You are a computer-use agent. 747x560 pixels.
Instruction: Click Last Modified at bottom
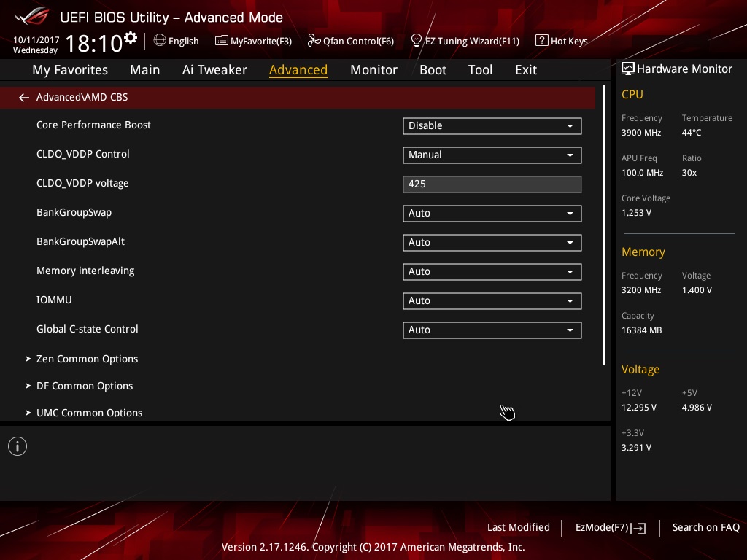click(519, 527)
